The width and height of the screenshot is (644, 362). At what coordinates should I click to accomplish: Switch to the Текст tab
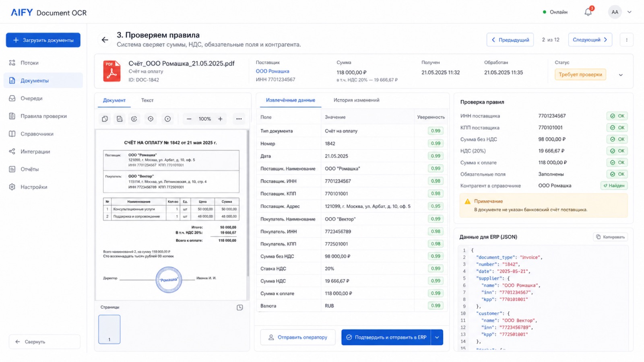click(147, 100)
